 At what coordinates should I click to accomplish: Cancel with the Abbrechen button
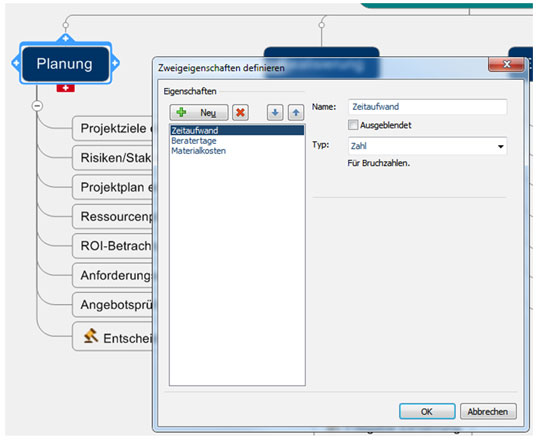click(488, 411)
